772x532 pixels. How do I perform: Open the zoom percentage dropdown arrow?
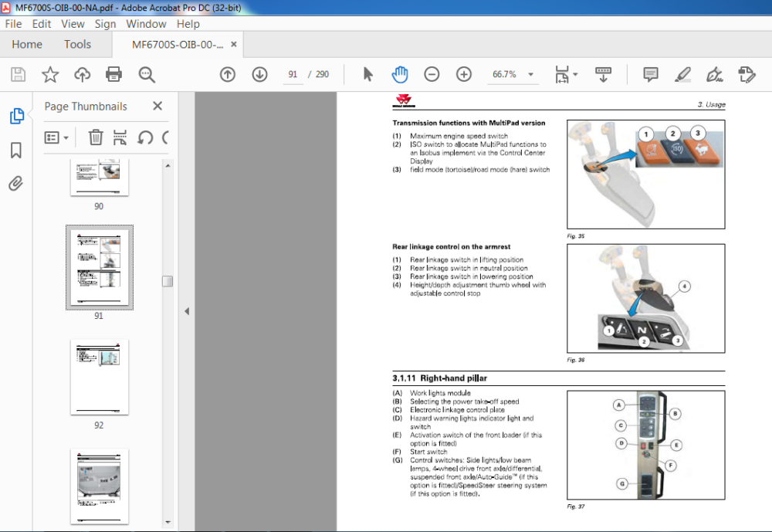point(531,74)
